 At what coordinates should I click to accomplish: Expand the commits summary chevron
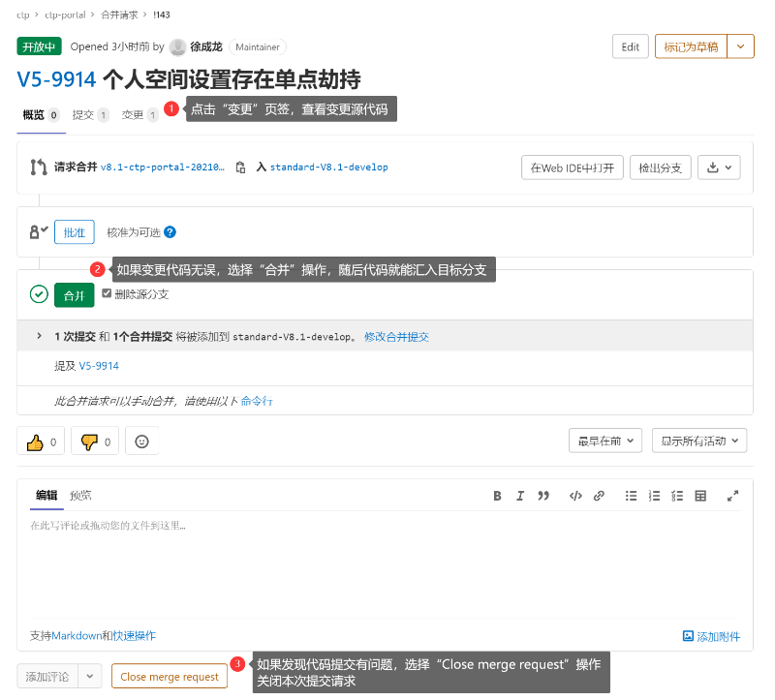click(40, 337)
